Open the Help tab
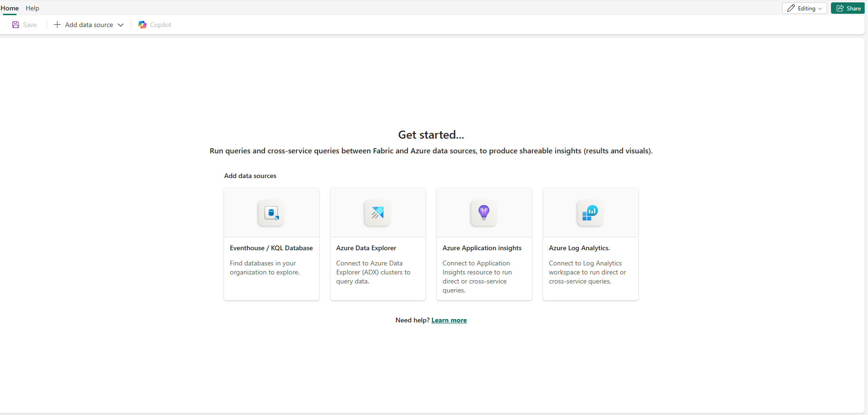Image resolution: width=868 pixels, height=415 pixels. click(x=32, y=8)
